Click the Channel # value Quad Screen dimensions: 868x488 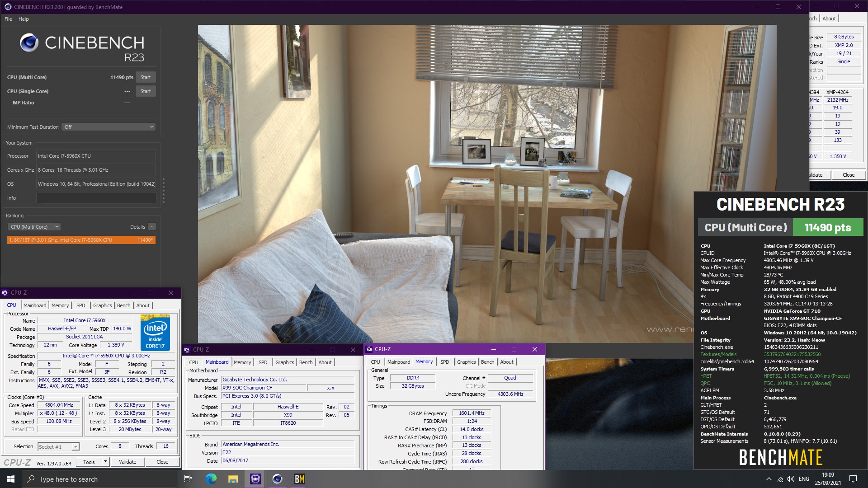pyautogui.click(x=510, y=378)
